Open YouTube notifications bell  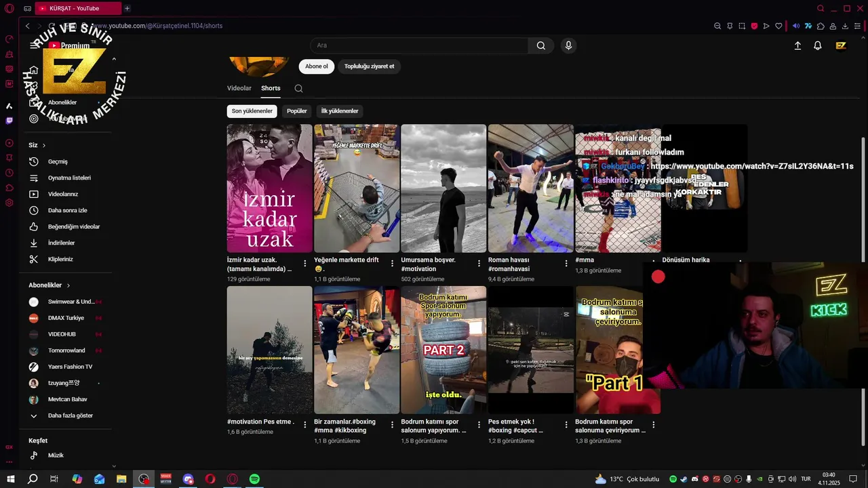pyautogui.click(x=818, y=45)
